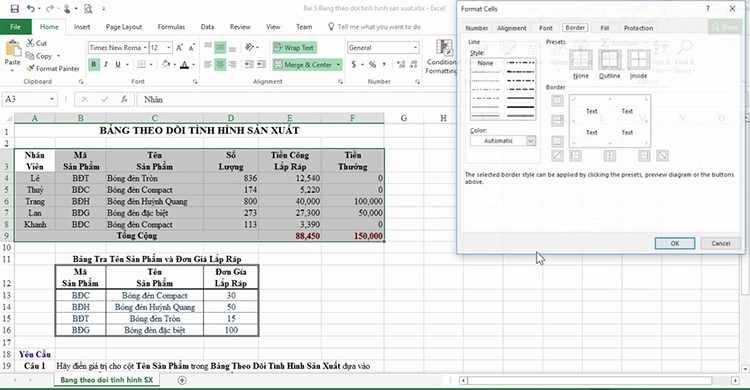750x390 pixels.
Task: Open the Font size dropdown
Action: click(x=169, y=48)
